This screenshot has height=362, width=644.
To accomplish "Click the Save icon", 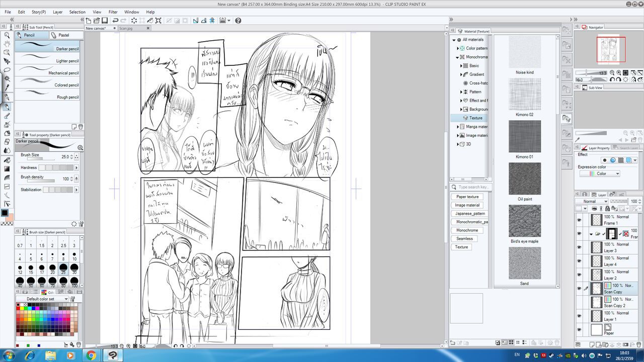I will [x=105, y=21].
